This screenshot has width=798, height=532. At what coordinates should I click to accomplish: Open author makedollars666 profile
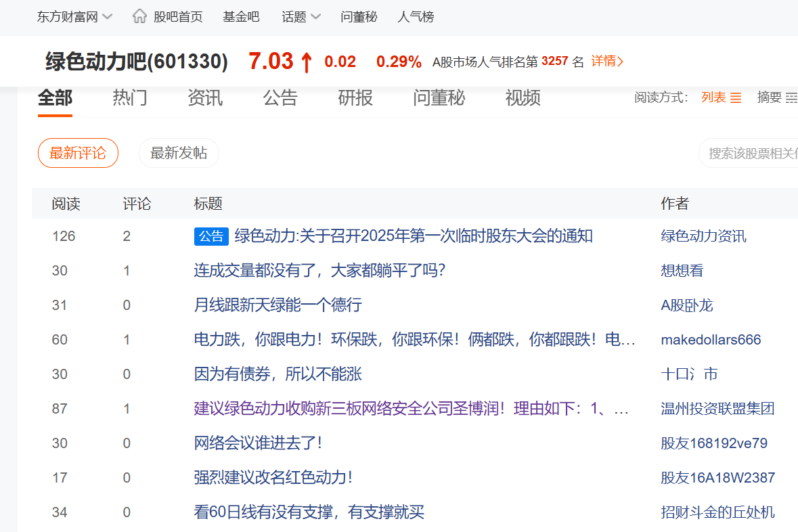tap(711, 340)
